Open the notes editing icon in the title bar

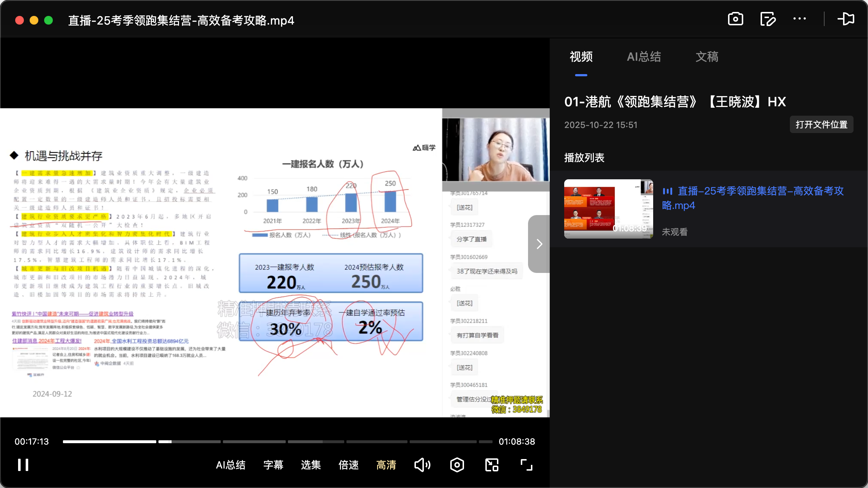pos(767,19)
